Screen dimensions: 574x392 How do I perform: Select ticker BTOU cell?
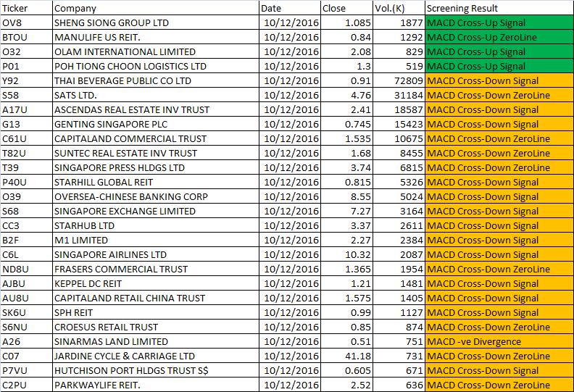tap(26, 38)
